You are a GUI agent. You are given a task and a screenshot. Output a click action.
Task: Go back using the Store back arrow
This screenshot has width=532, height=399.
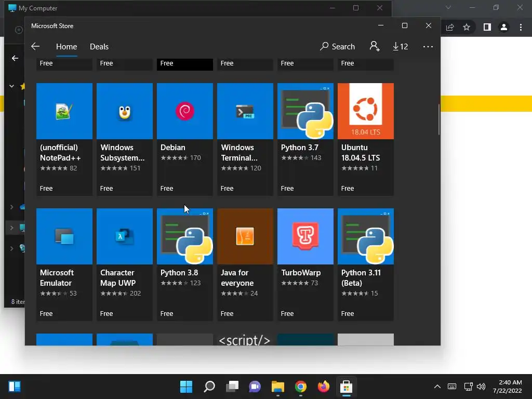[x=35, y=46]
